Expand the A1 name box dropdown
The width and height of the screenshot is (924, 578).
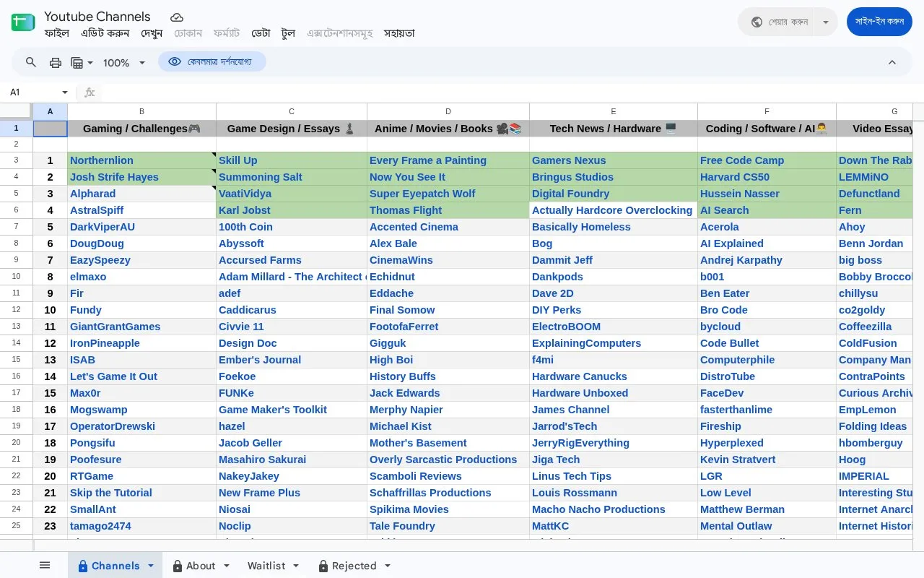[x=65, y=92]
